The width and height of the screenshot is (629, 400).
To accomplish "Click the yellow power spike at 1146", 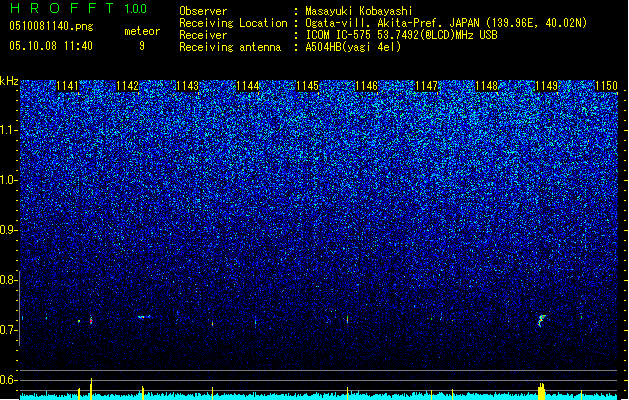I will pyautogui.click(x=347, y=393).
